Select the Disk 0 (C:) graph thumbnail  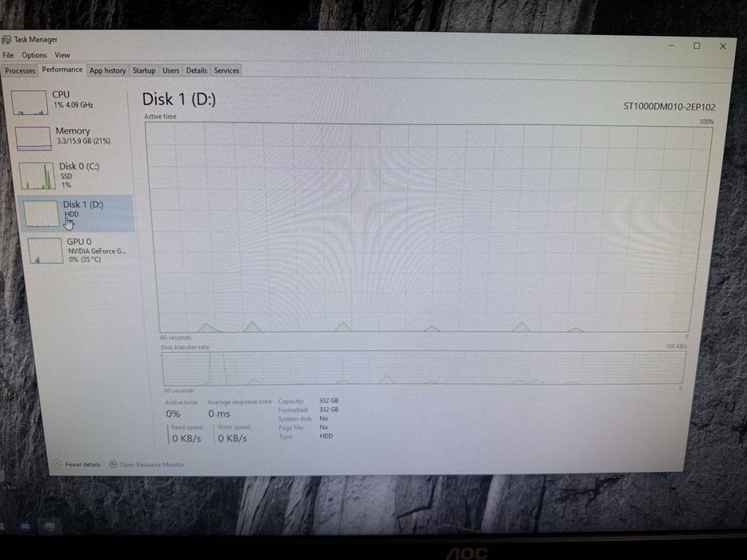37,176
